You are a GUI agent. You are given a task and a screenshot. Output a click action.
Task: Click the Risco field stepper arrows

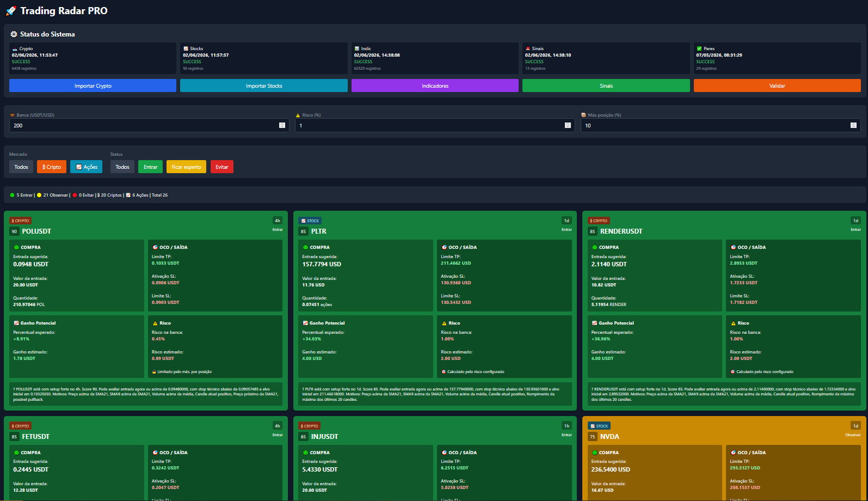pos(568,125)
